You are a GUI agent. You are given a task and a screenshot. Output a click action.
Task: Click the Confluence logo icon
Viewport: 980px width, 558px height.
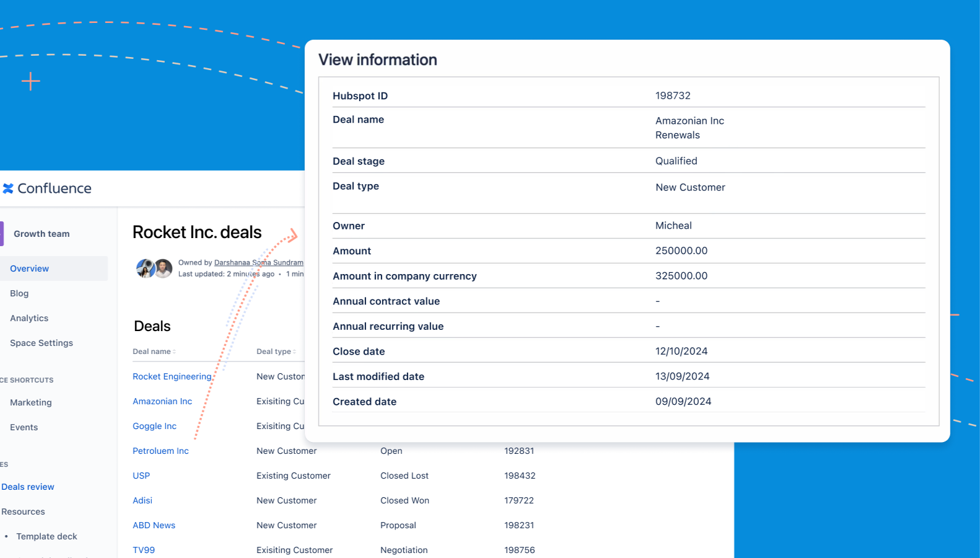tap(8, 188)
